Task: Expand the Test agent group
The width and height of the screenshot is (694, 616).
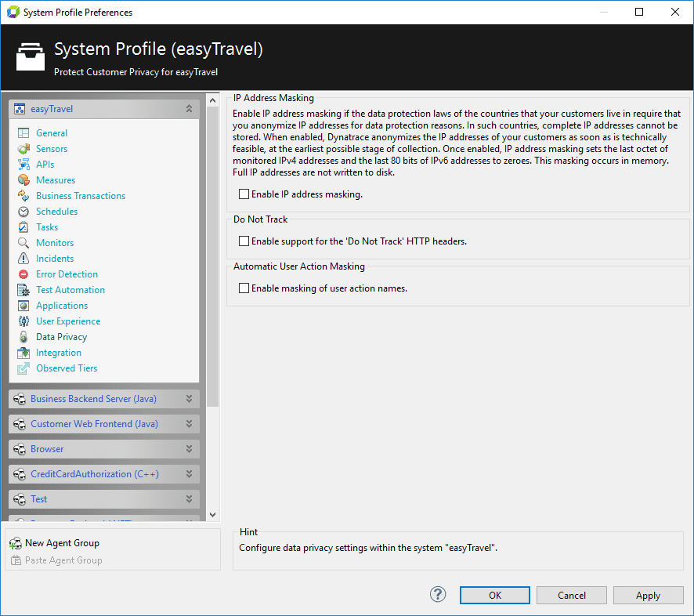Action: coord(189,498)
